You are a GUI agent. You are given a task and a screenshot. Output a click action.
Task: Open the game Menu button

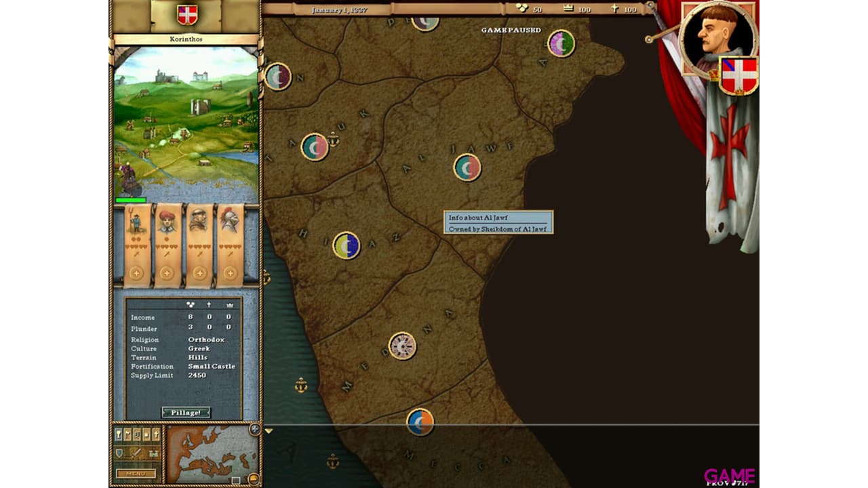point(136,474)
